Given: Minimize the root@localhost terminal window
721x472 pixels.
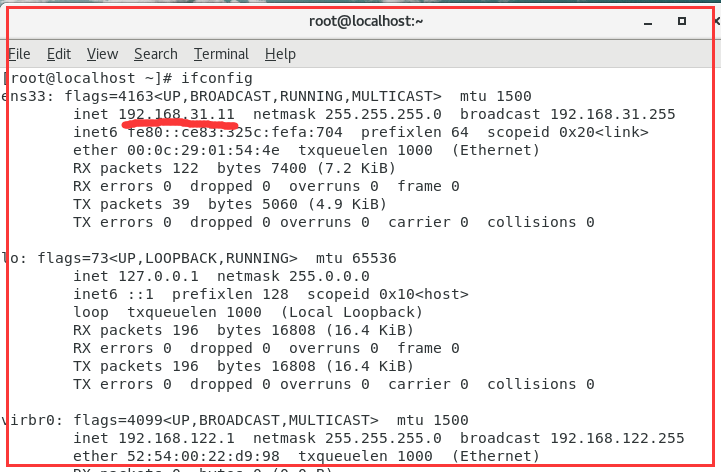Looking at the screenshot, I should (648, 23).
